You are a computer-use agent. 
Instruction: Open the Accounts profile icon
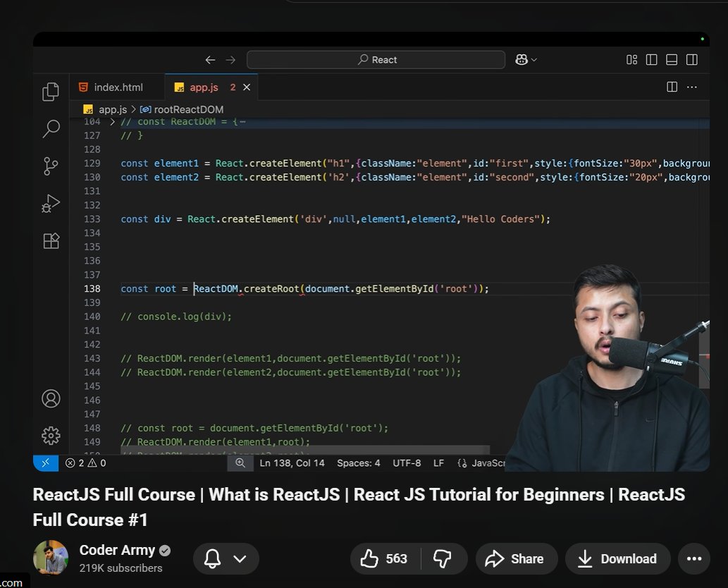point(51,398)
